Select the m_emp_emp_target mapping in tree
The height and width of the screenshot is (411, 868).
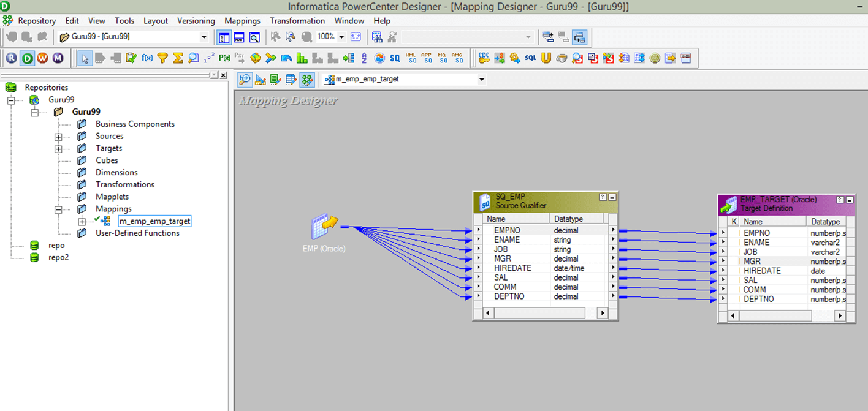pyautogui.click(x=154, y=221)
